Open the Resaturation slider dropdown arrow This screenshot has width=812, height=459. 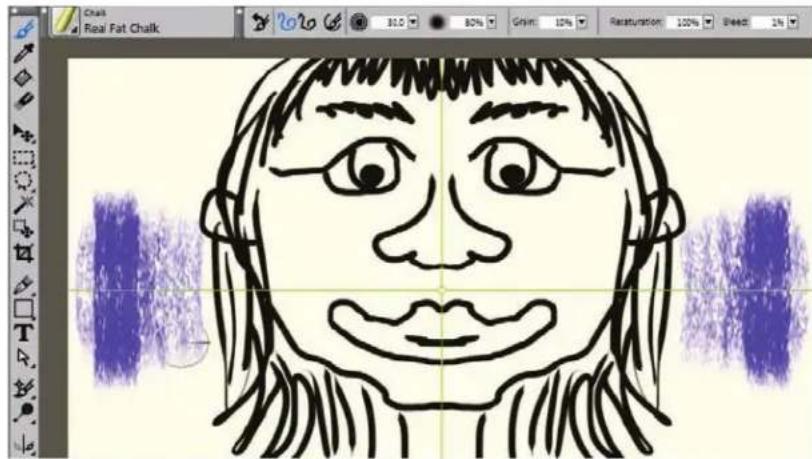click(x=708, y=22)
